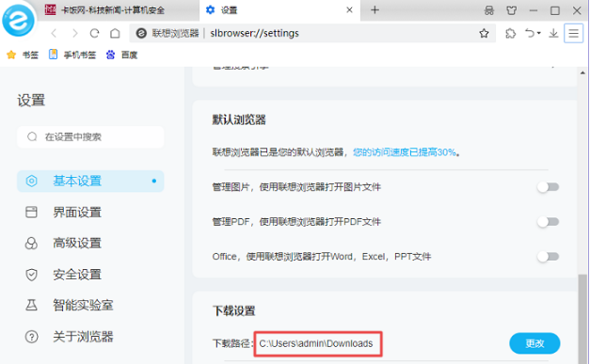Open the hamburger main menu
This screenshot has height=364, width=590.
tap(573, 34)
